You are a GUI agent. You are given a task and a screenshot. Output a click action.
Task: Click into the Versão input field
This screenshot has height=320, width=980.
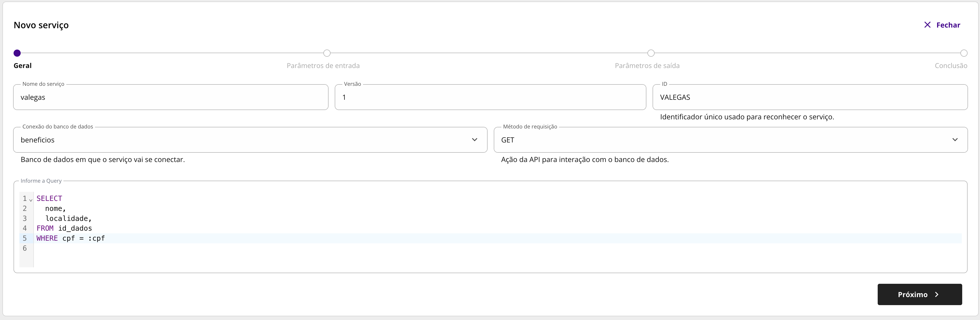tap(490, 97)
